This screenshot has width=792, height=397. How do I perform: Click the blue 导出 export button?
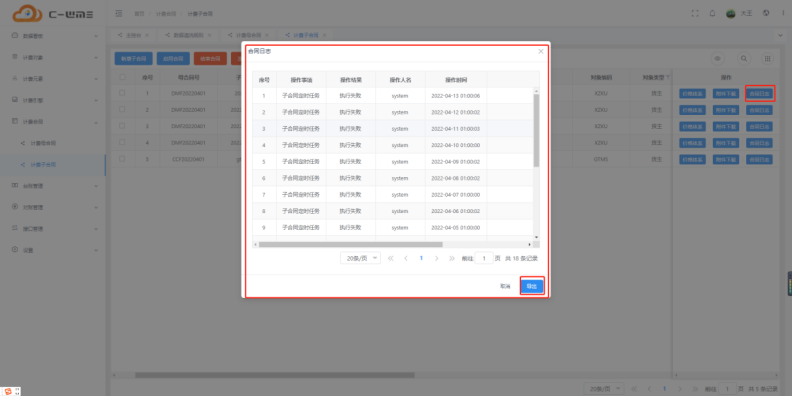pos(532,286)
